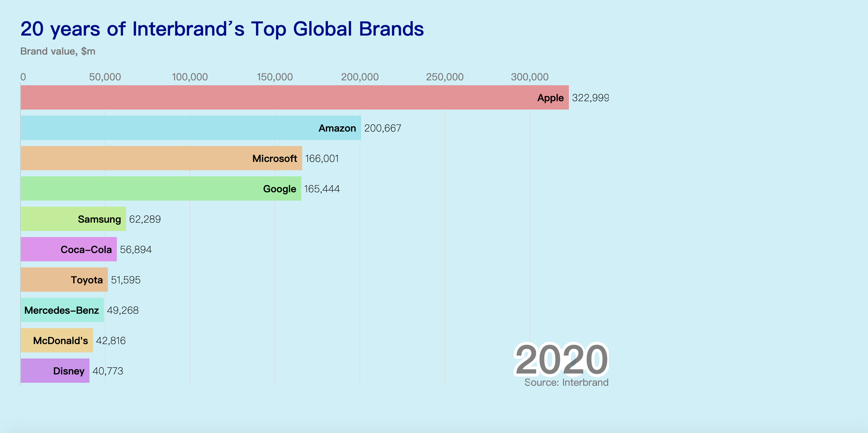Select the McDonald's bar
Viewport: 868px width, 433px height.
tap(57, 340)
